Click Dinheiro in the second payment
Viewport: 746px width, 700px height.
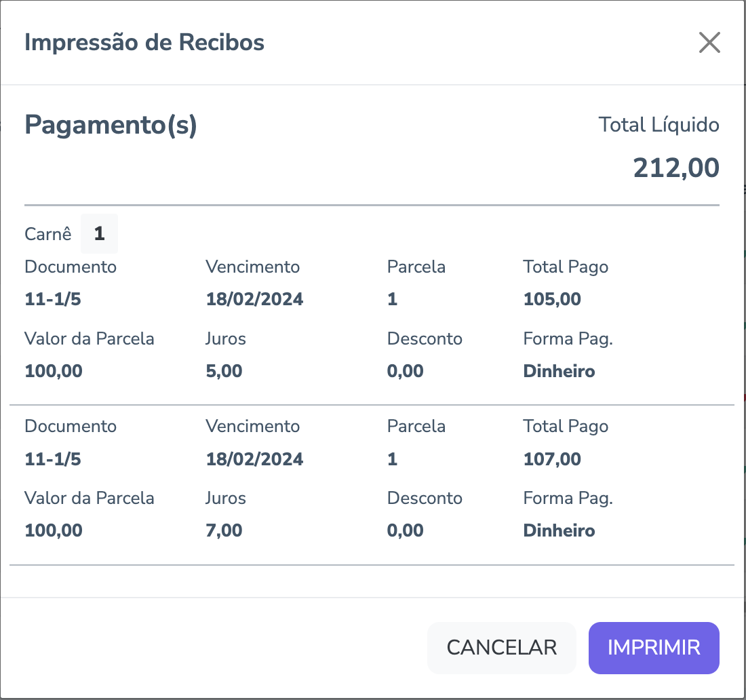pos(559,530)
